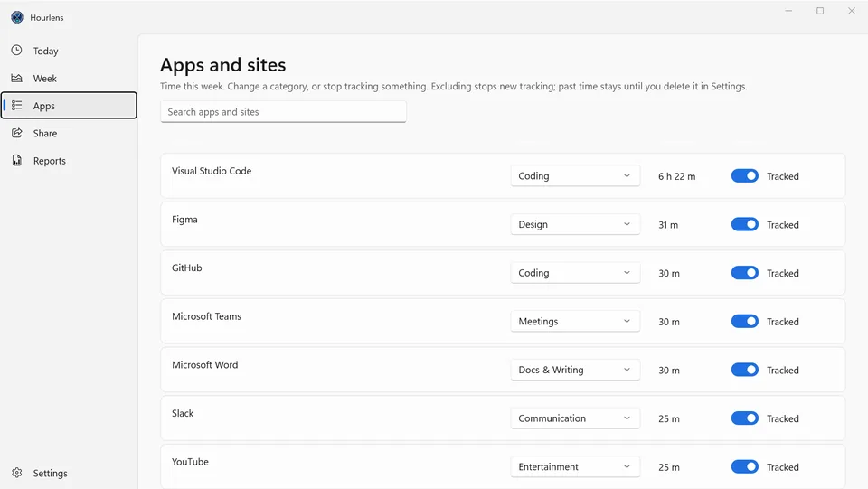Click the GitHub row name

click(186, 268)
